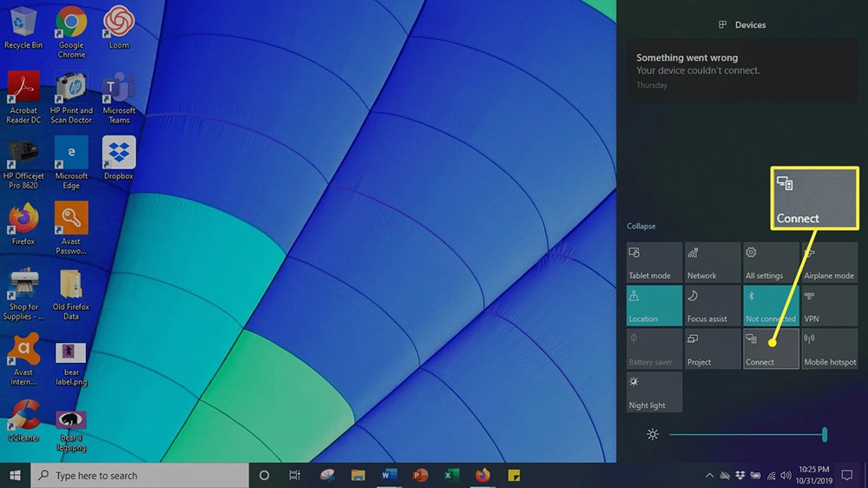Image resolution: width=868 pixels, height=488 pixels.
Task: Collapse the quick actions list
Action: tap(641, 226)
